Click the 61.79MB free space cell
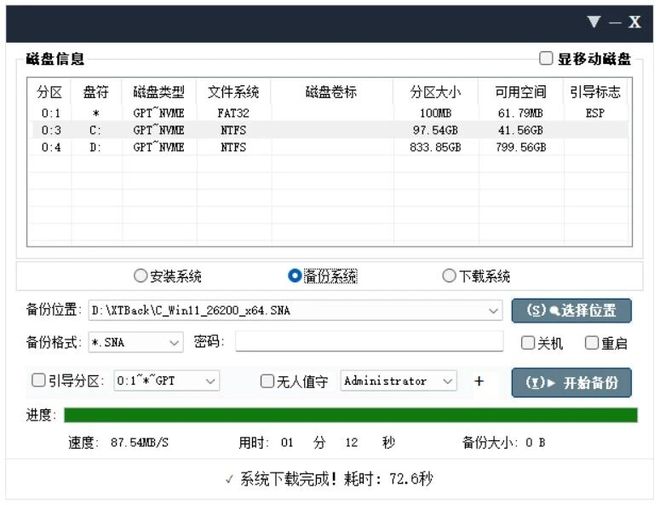Image resolution: width=660 pixels, height=505 pixels. click(521, 113)
